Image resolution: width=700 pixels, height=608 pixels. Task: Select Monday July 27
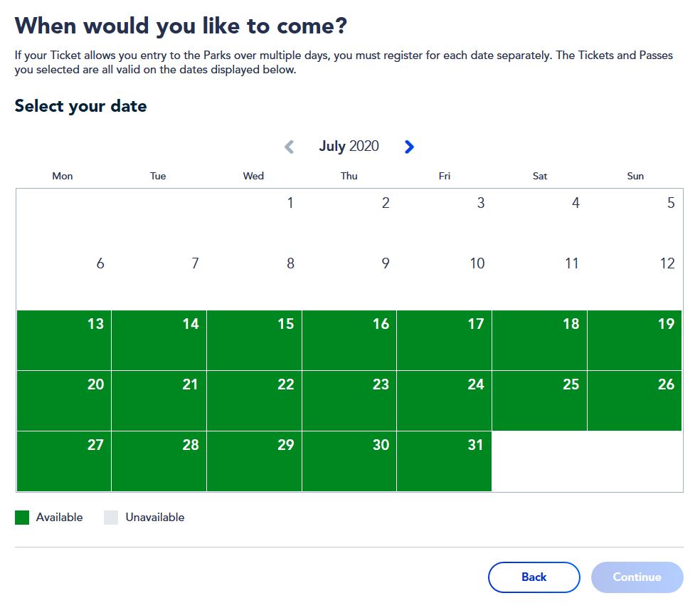pos(64,461)
